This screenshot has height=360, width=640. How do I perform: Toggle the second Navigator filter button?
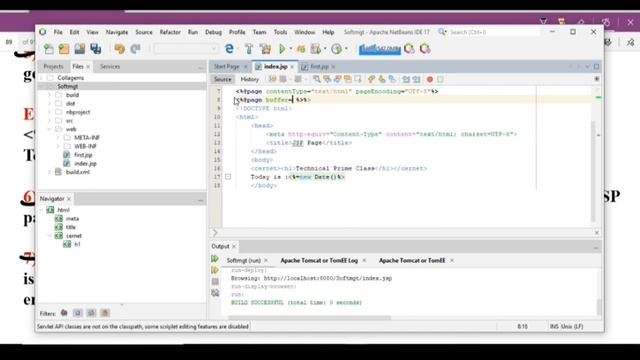pos(78,313)
